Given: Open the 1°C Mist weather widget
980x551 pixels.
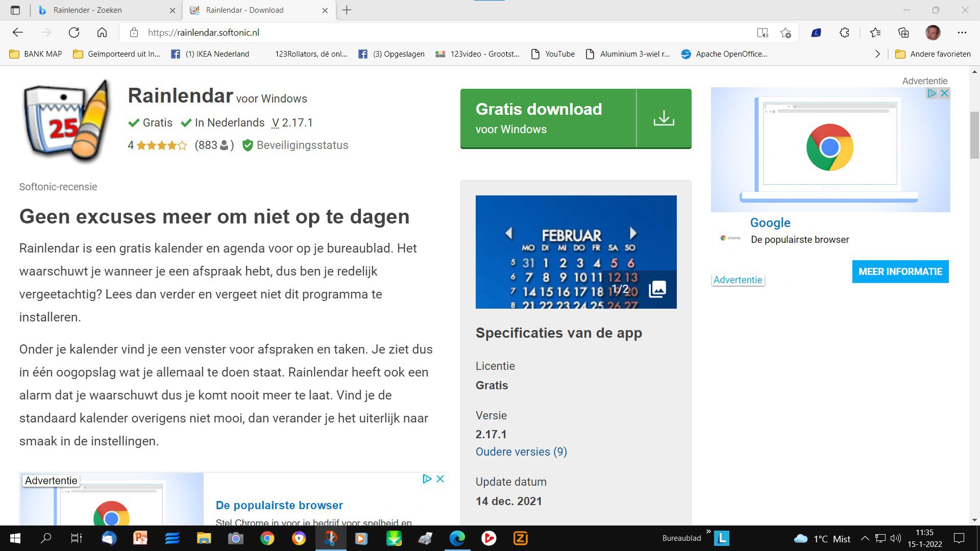Looking at the screenshot, I should pyautogui.click(x=822, y=538).
